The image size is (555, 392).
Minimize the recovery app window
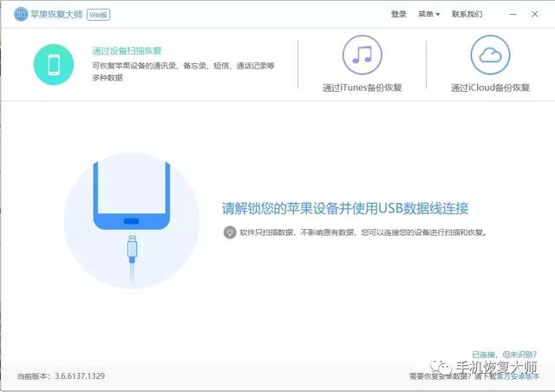click(513, 14)
